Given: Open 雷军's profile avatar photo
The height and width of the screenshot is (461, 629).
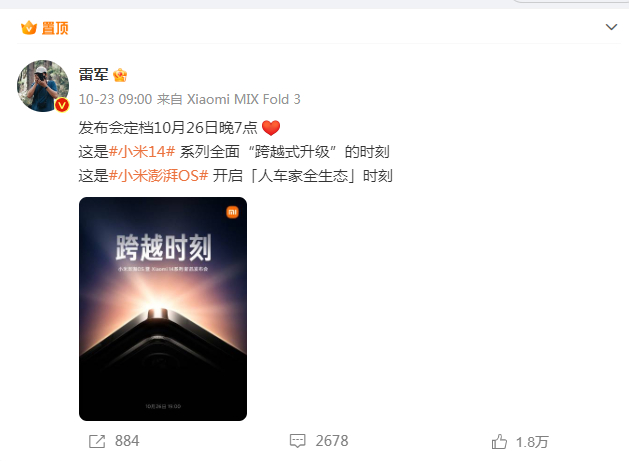Looking at the screenshot, I should (x=43, y=86).
